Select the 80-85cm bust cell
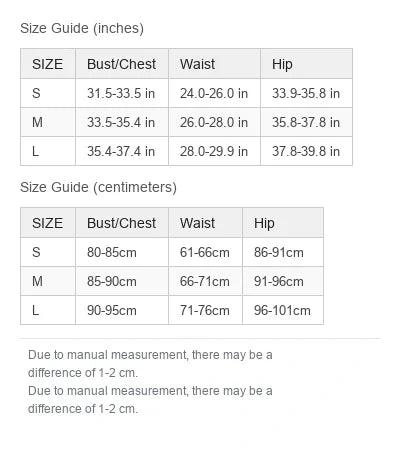Screen dimensions: 400x450 click(x=122, y=252)
